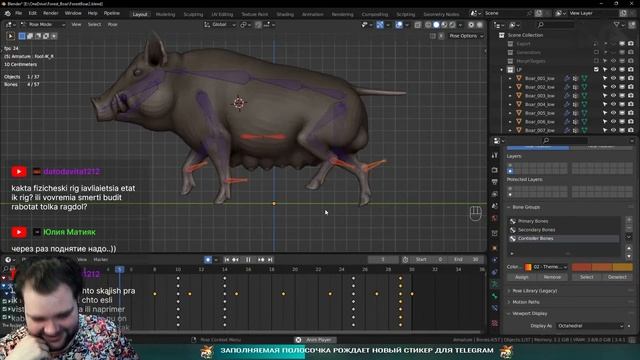This screenshot has width=640, height=360.
Task: Disable render camera icon for Boar_002_low
Action: pos(631,87)
